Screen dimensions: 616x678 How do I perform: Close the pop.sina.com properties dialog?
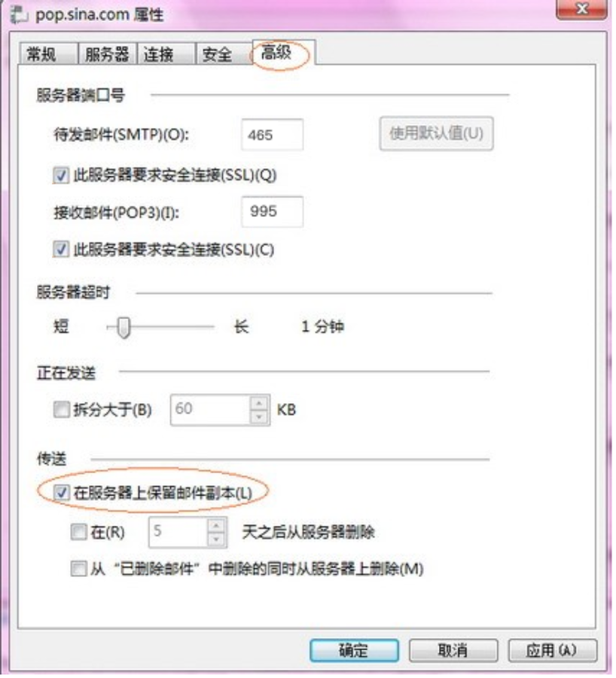point(582,9)
